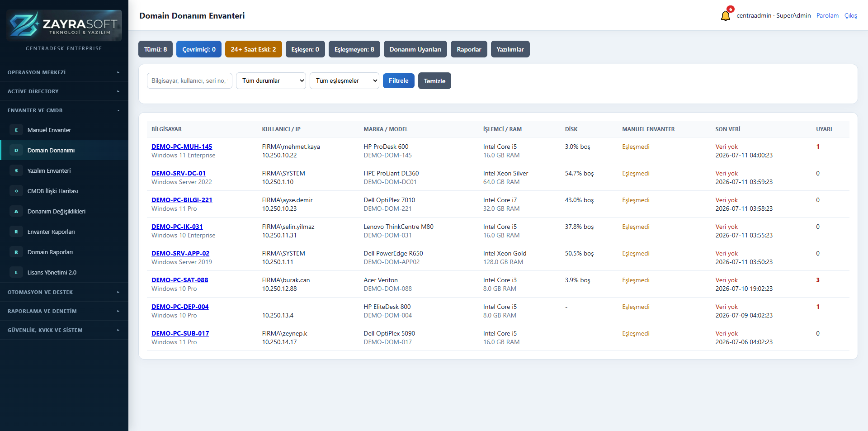Click Donanım Değişiklikleri A icon
The image size is (868, 431).
coord(16,211)
